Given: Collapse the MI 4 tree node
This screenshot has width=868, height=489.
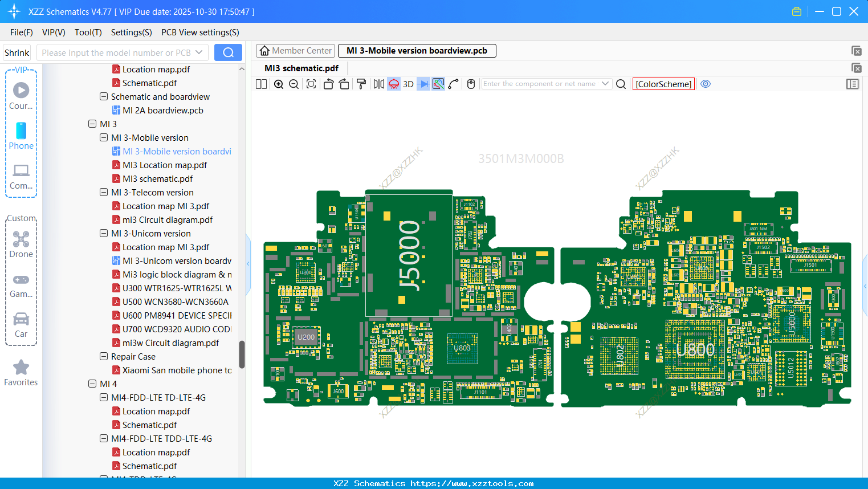Looking at the screenshot, I should point(92,384).
